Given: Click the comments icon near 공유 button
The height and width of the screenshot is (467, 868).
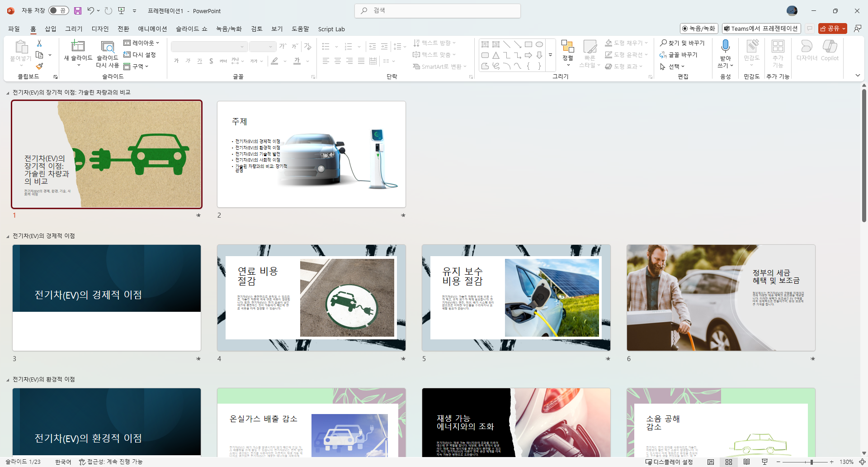Looking at the screenshot, I should pos(810,29).
